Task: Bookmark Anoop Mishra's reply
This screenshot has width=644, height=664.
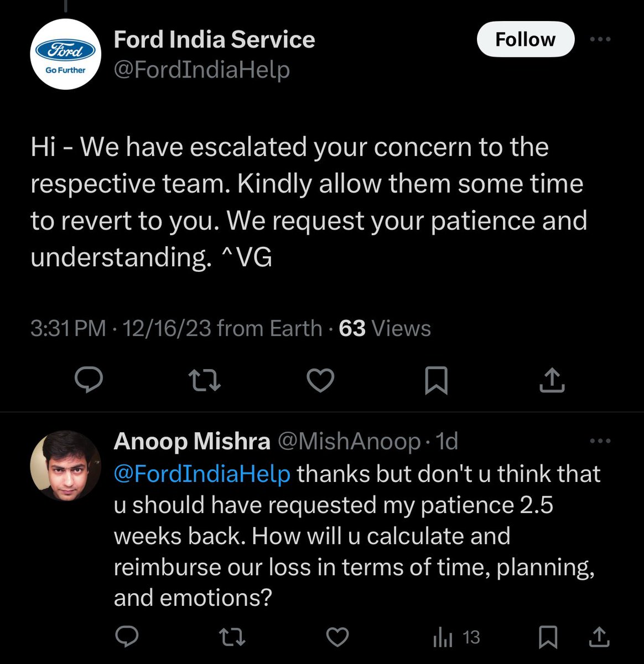Action: tap(548, 637)
